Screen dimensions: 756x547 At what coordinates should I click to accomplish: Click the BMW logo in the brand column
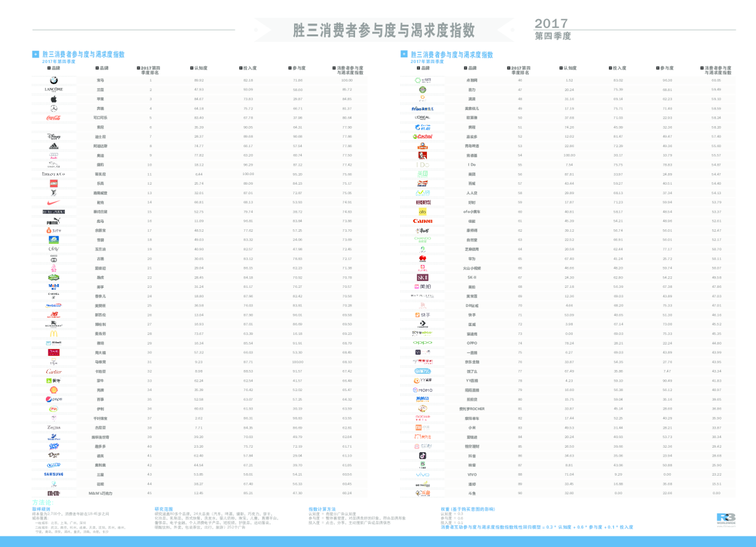pyautogui.click(x=54, y=80)
